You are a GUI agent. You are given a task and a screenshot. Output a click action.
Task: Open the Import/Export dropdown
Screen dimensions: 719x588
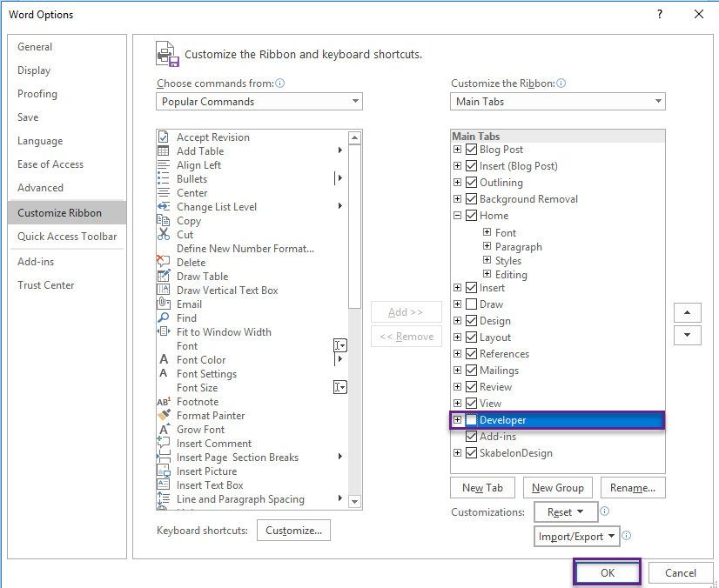577,536
